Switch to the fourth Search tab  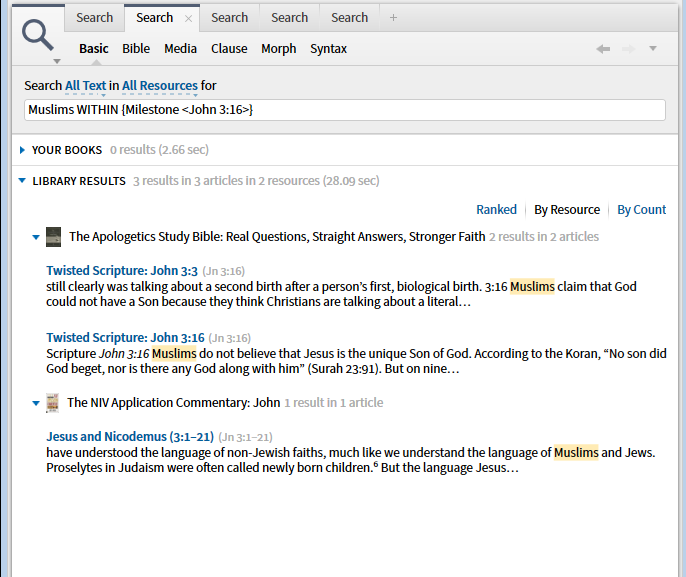(290, 17)
